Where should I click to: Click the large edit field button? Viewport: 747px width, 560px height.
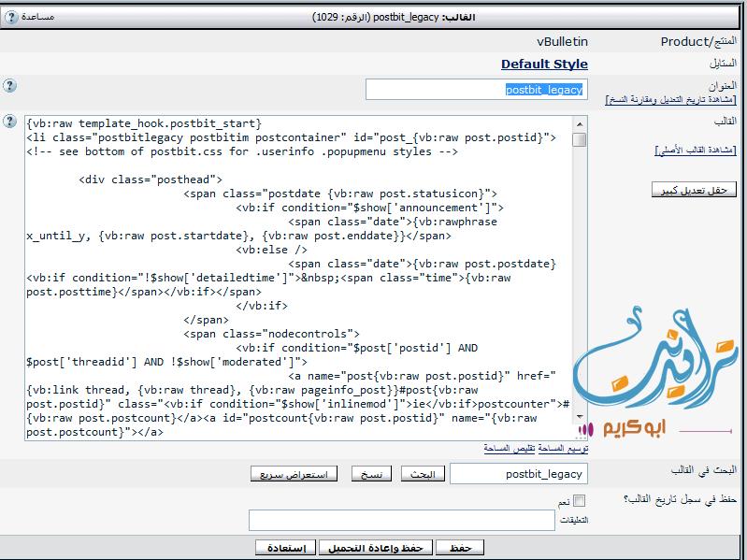pyautogui.click(x=694, y=190)
